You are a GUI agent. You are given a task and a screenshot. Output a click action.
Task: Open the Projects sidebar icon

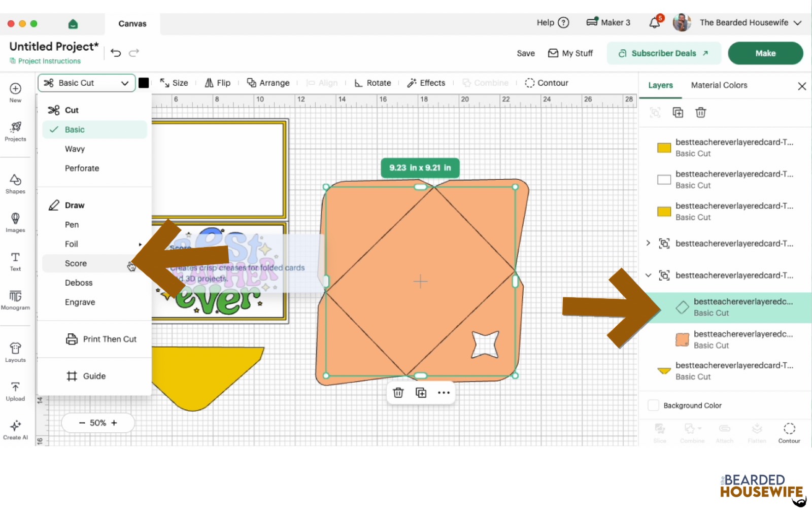pos(15,131)
